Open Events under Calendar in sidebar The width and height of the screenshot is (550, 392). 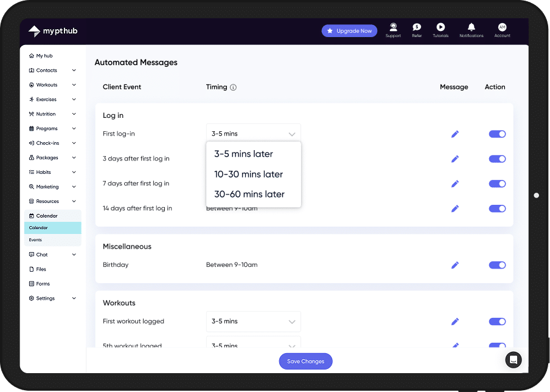click(36, 240)
